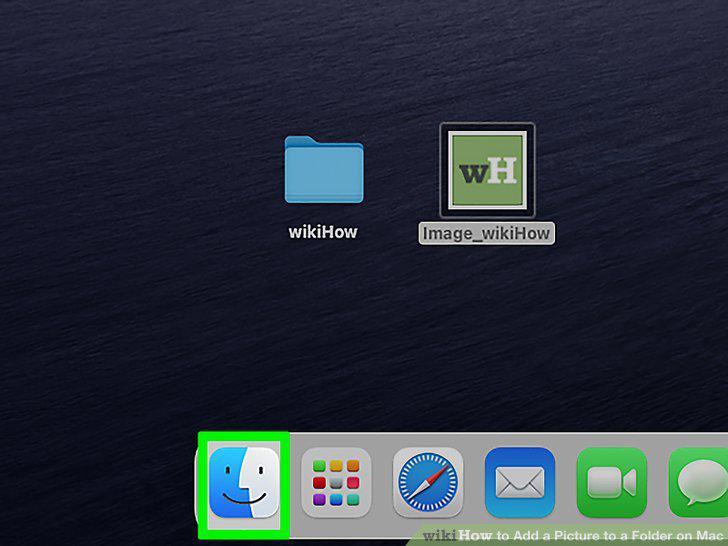The height and width of the screenshot is (546, 728).
Task: Select the wikiHow folder on the desktop
Action: [x=324, y=169]
